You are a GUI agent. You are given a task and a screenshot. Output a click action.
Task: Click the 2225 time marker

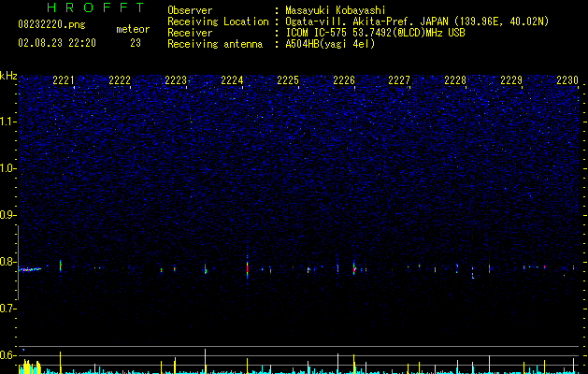tap(288, 79)
